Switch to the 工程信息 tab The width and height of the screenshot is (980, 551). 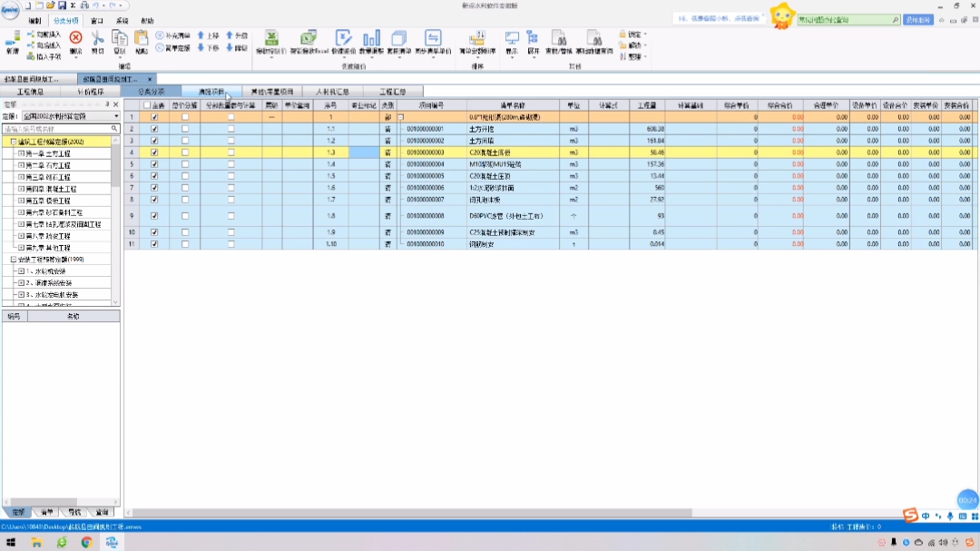(30, 92)
